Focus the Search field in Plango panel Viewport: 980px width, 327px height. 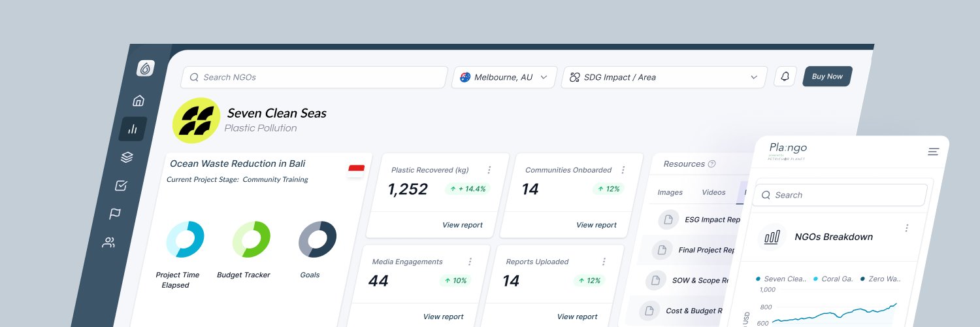point(840,195)
